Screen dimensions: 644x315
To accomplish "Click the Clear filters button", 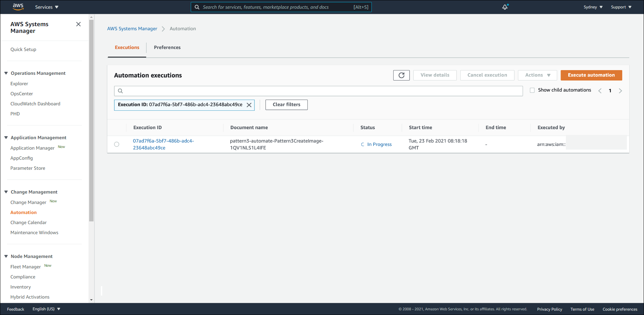I will coord(287,105).
